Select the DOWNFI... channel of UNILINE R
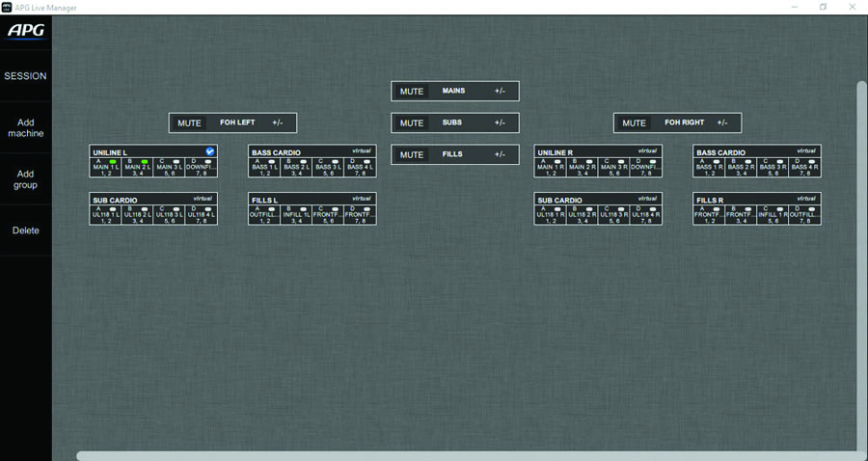Screen dimensions: 868x461 pos(645,167)
